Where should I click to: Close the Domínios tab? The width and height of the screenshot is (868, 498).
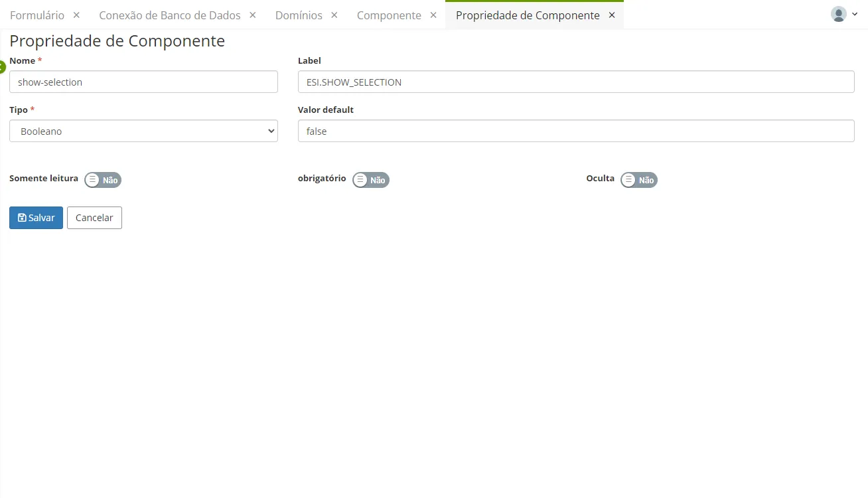click(334, 15)
